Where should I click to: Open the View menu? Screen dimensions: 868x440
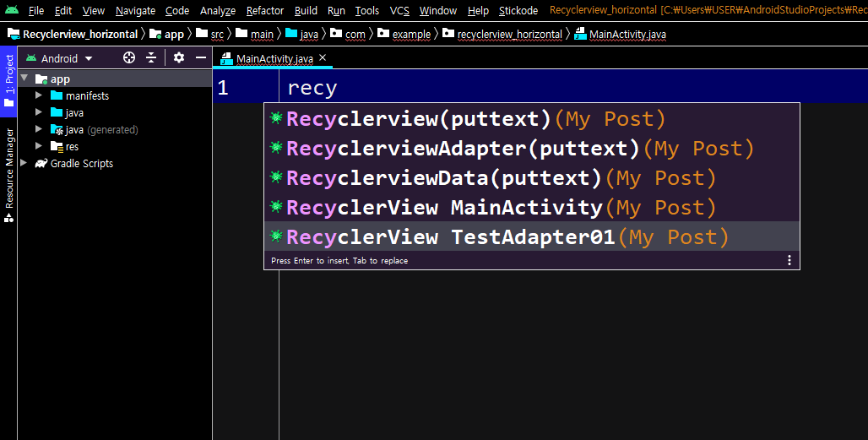[93, 10]
